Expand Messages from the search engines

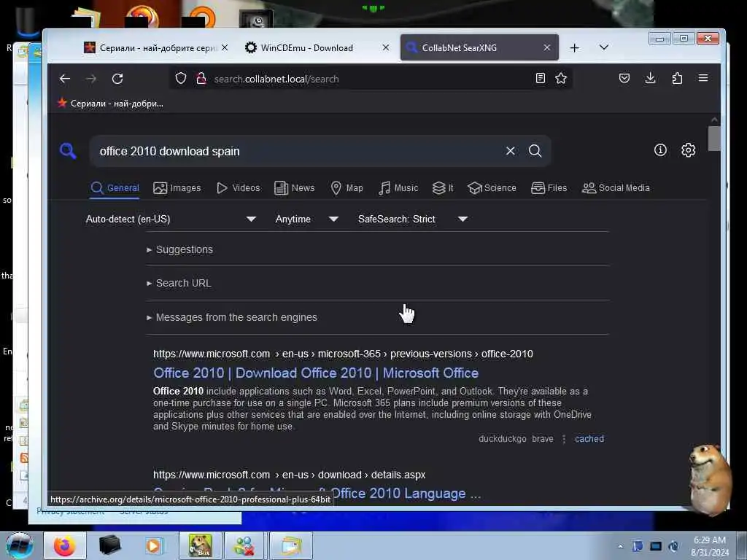232,317
